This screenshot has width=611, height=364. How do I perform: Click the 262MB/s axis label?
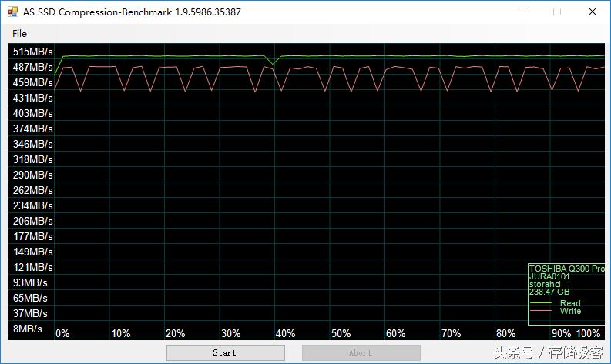pyautogui.click(x=32, y=190)
